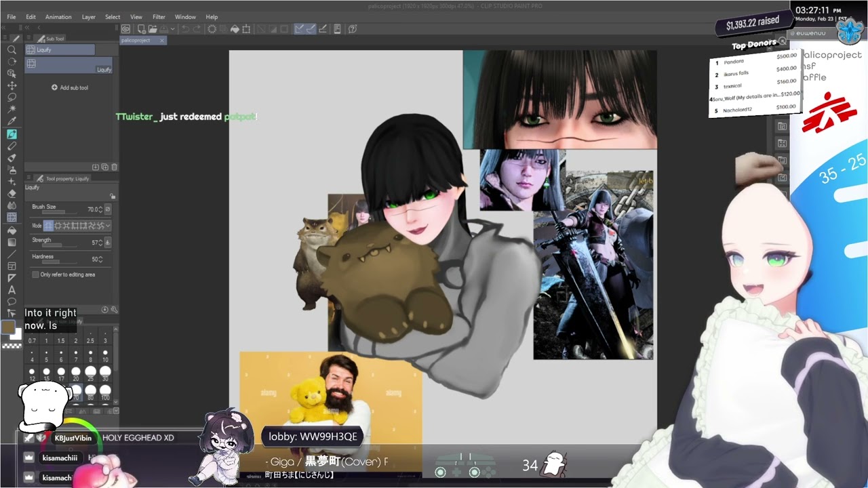Select the Zoom magnifier tool
868x488 pixels.
[12, 50]
